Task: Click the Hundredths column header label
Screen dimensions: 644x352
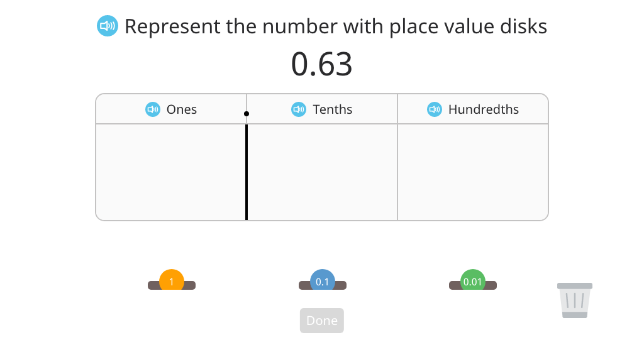Action: [484, 109]
